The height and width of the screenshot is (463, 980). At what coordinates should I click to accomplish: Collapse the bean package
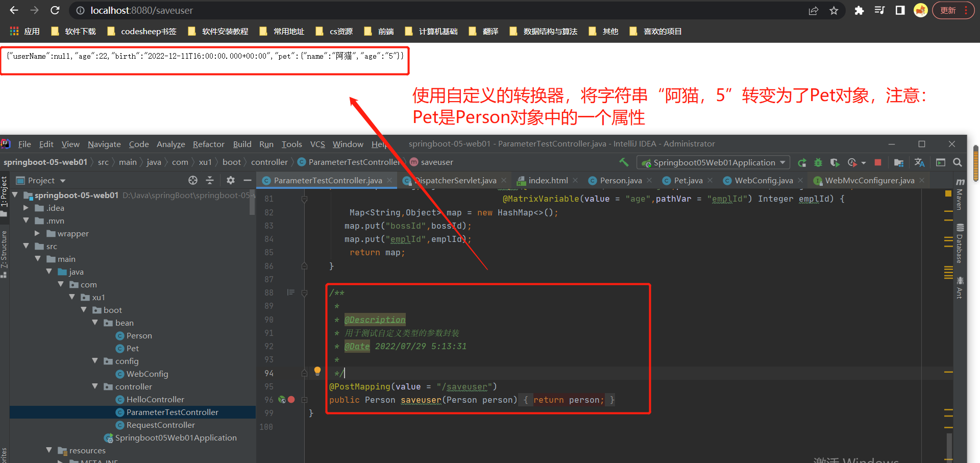(x=95, y=323)
